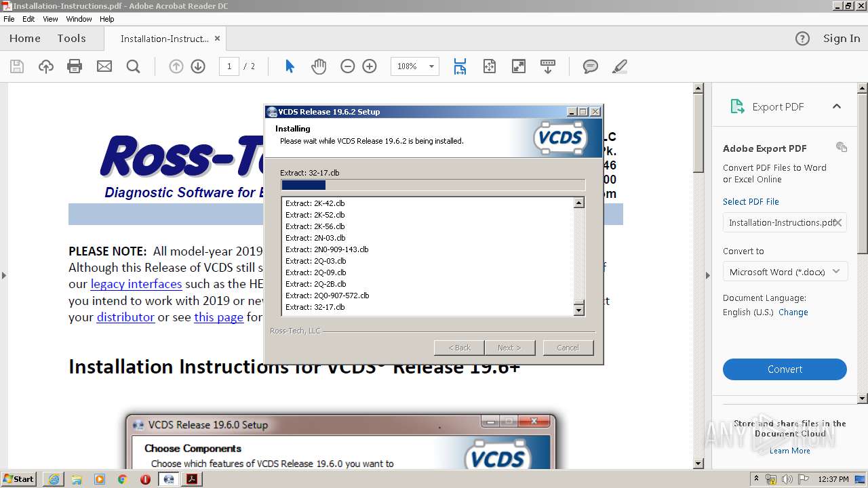This screenshot has width=868, height=488.
Task: Click the Export PDF tool icon
Action: (737, 106)
